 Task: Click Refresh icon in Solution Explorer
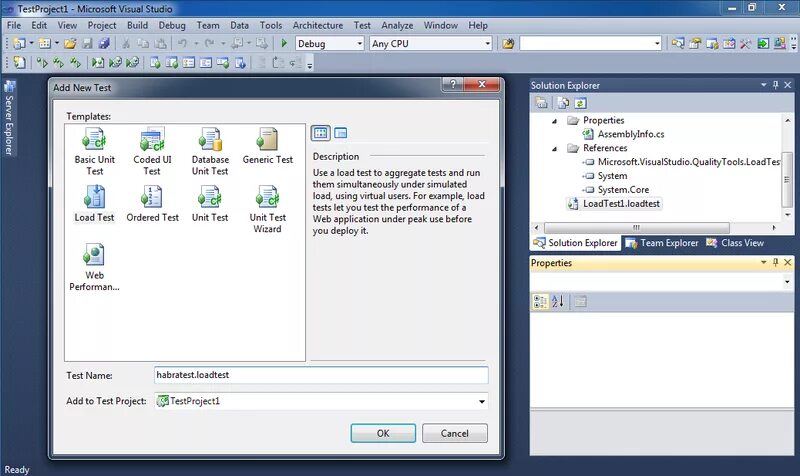pyautogui.click(x=580, y=104)
